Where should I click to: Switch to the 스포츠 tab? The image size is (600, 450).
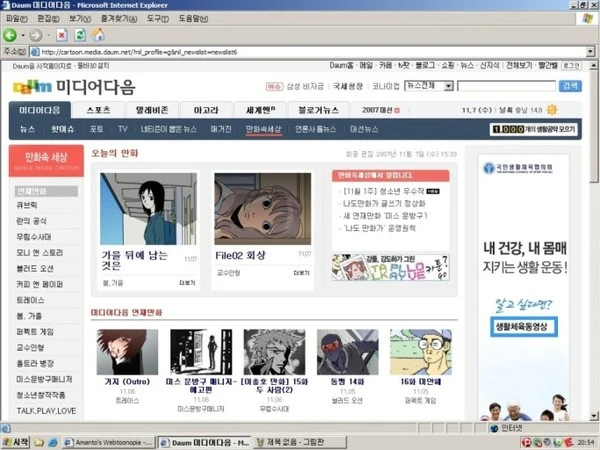pos(98,110)
